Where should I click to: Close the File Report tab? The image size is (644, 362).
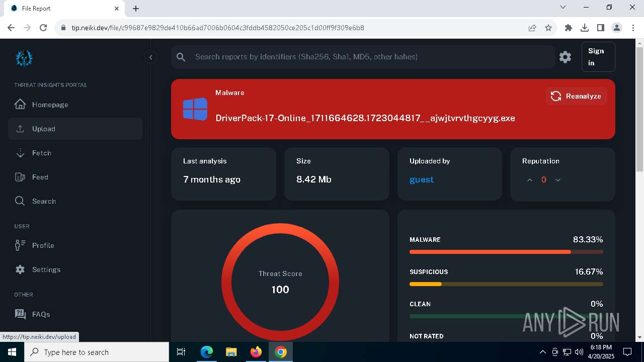click(x=117, y=9)
